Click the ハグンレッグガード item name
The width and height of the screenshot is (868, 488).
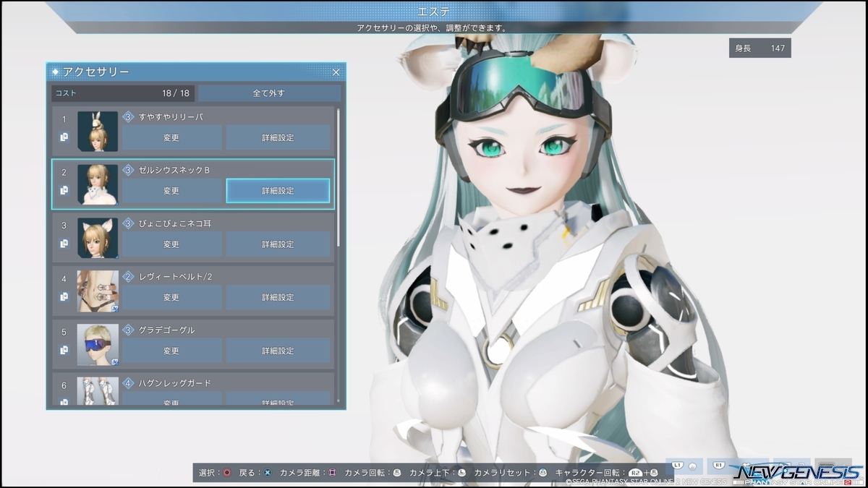point(175,383)
